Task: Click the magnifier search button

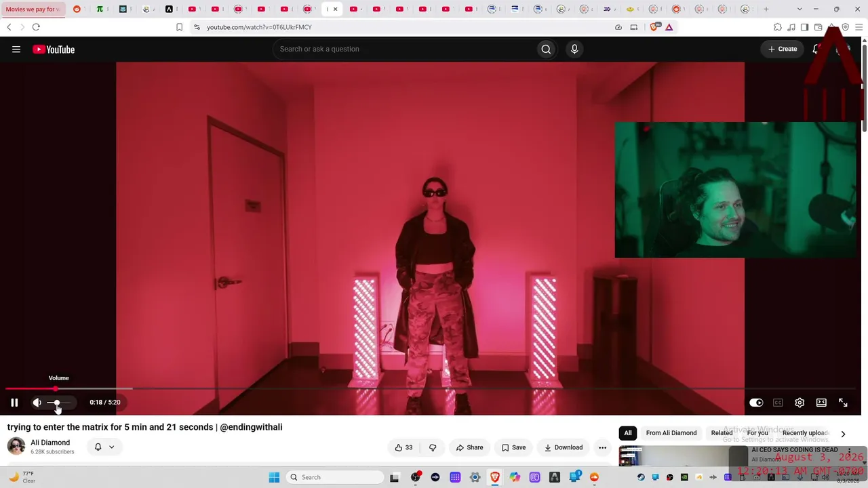Action: point(546,49)
